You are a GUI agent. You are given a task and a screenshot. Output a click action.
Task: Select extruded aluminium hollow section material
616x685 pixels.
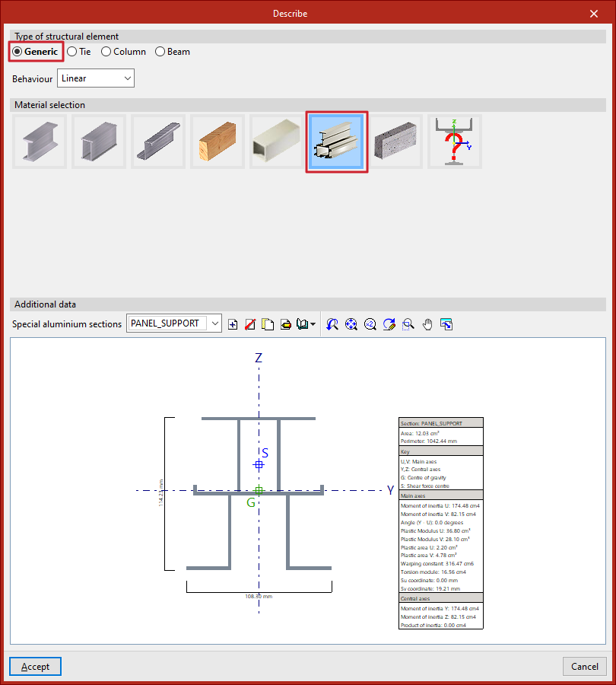pyautogui.click(x=277, y=142)
